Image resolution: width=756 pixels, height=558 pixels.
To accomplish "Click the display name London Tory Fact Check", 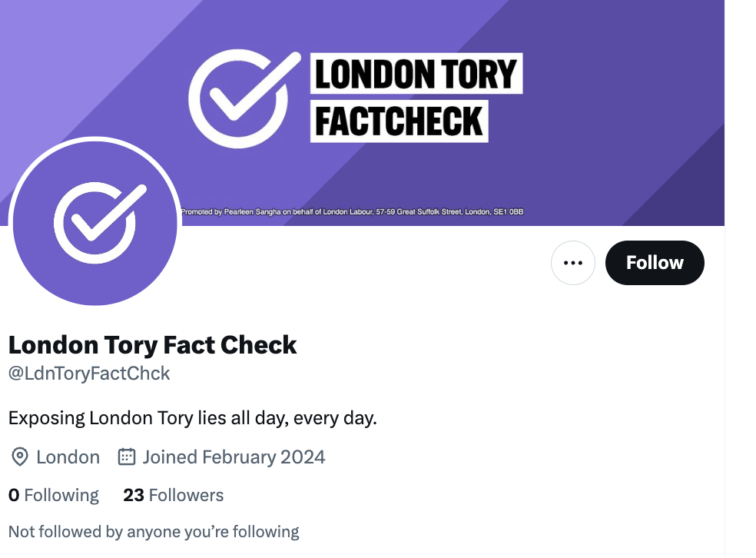I will (152, 345).
